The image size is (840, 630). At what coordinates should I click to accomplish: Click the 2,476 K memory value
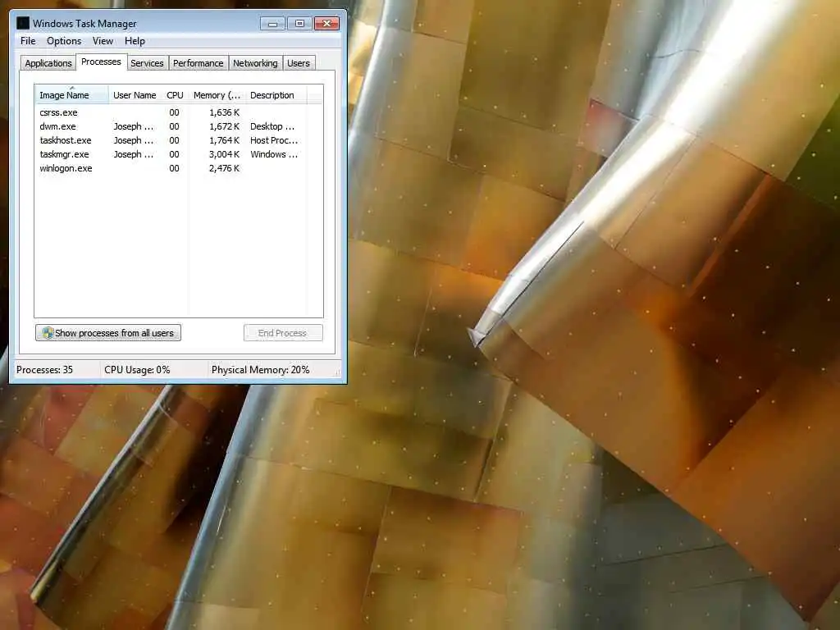tap(225, 168)
